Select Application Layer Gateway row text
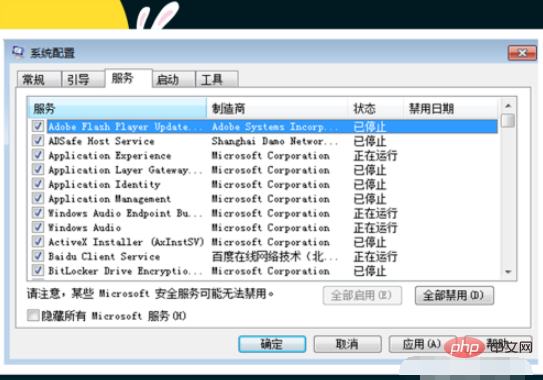The image size is (543, 380). [125, 170]
